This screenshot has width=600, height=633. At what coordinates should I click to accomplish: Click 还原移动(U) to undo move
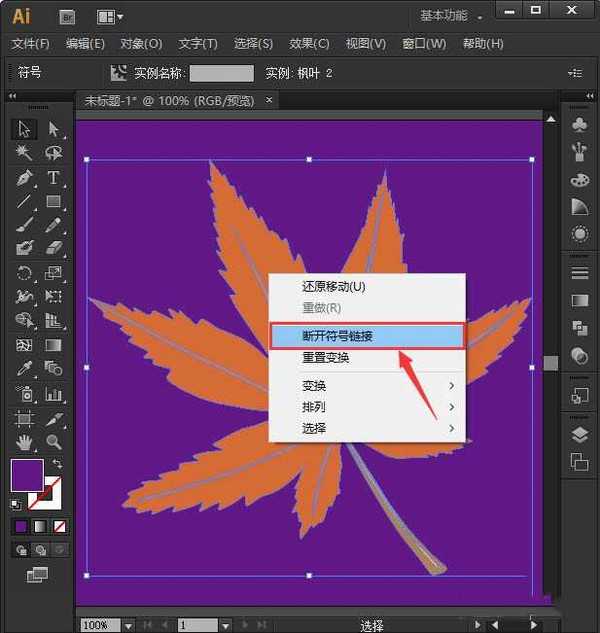pos(334,286)
